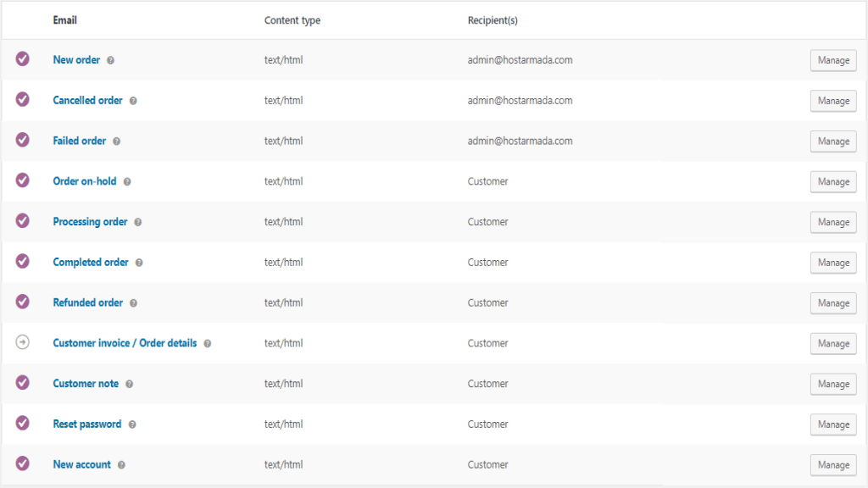Click help icon next to Failed order
The width and height of the screenshot is (868, 488).
pyautogui.click(x=117, y=141)
